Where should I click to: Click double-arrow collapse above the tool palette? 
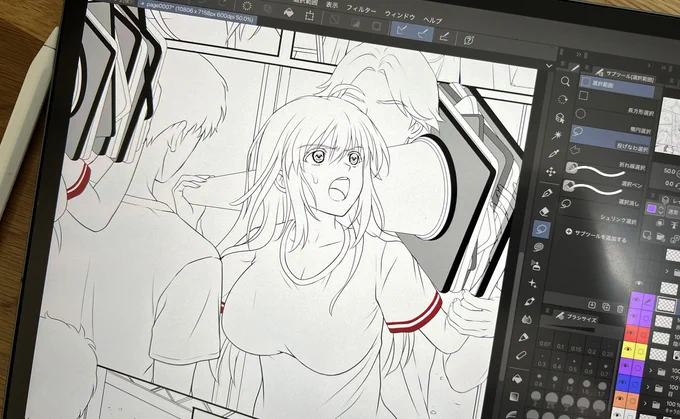coord(579,55)
